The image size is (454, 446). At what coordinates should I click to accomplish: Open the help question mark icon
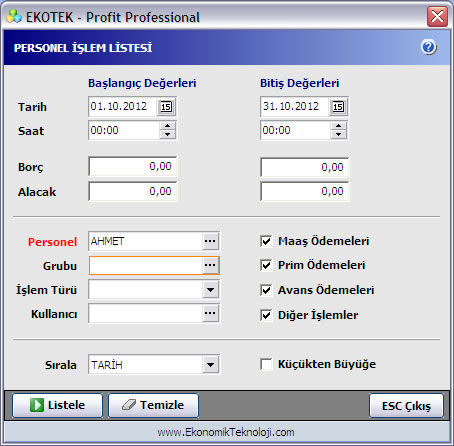click(x=429, y=47)
